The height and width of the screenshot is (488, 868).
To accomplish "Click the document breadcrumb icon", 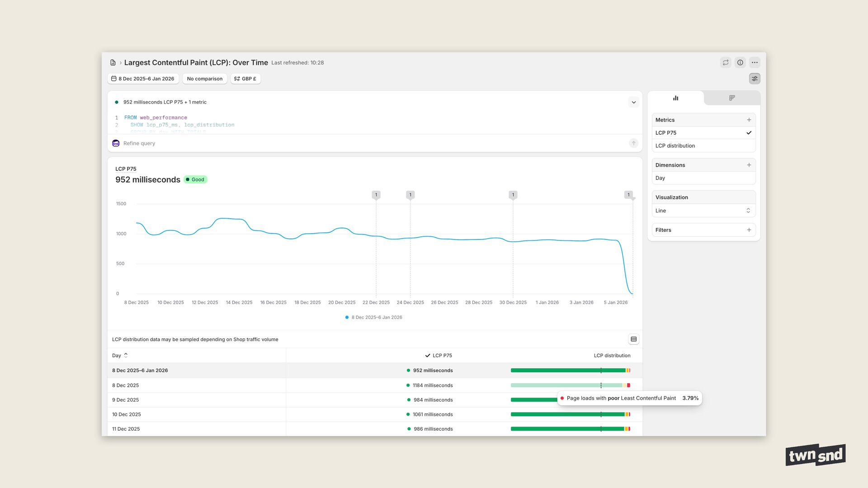I will [x=113, y=63].
